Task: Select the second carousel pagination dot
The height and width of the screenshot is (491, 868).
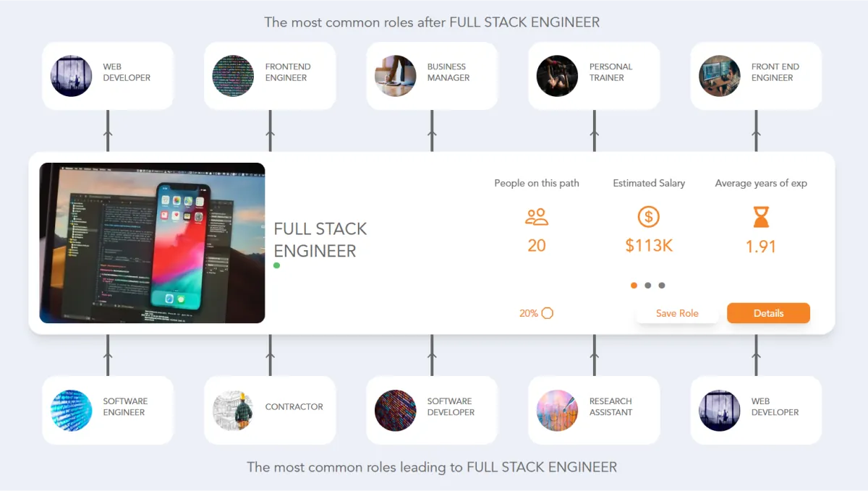Action: pyautogui.click(x=647, y=286)
